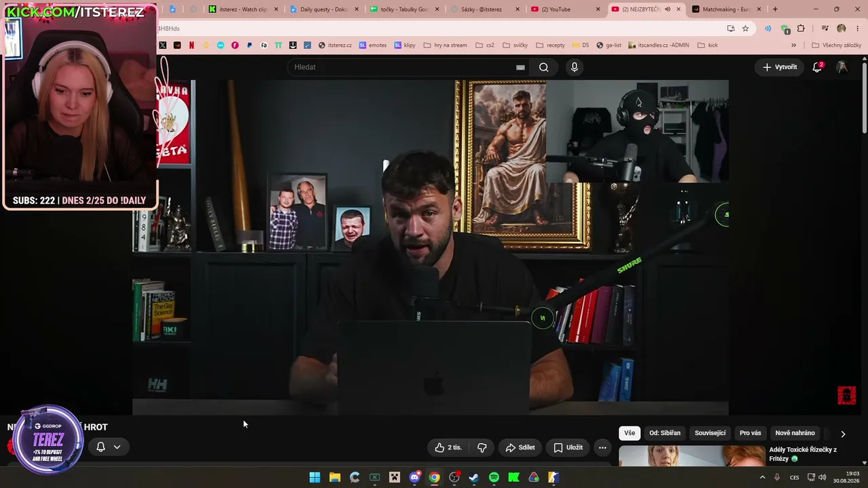The height and width of the screenshot is (488, 868).
Task: Open Steam from the taskbar
Action: pos(474,478)
